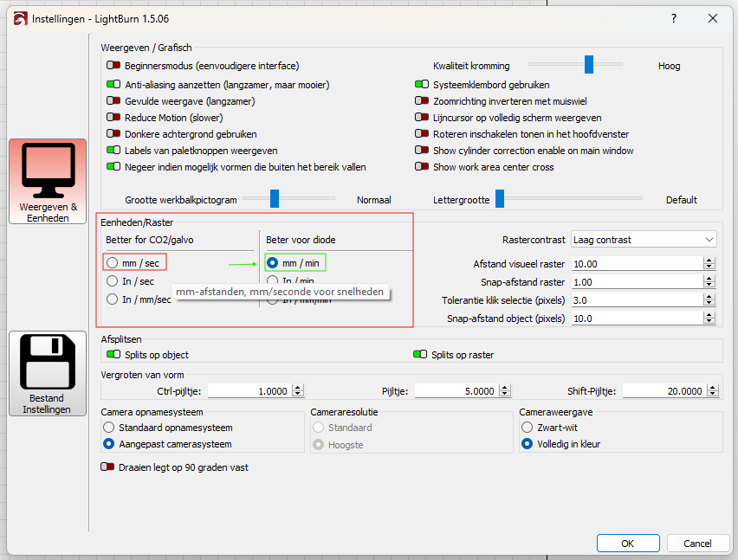This screenshot has height=560, width=738.
Task: Increase Shift-Pijltje value with up arrow
Action: tap(713, 388)
